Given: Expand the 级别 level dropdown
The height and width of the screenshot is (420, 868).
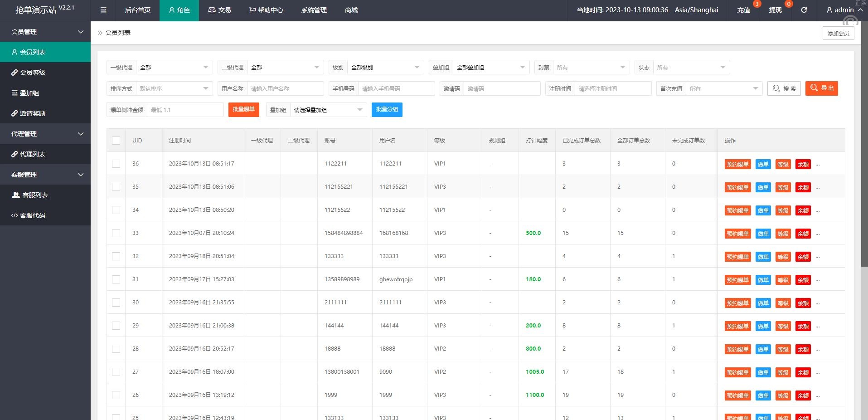Looking at the screenshot, I should pyautogui.click(x=385, y=68).
